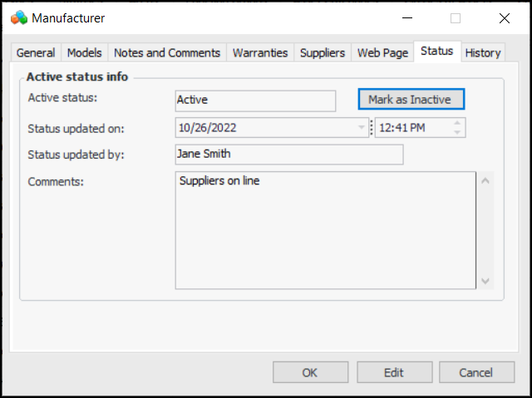Switch to the Models tab
This screenshot has height=398, width=532.
click(x=84, y=52)
